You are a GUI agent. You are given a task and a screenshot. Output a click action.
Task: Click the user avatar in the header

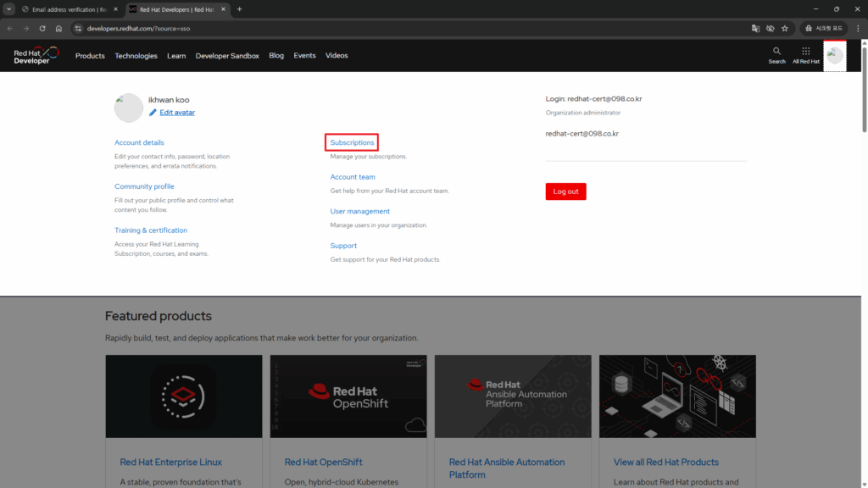835,56
